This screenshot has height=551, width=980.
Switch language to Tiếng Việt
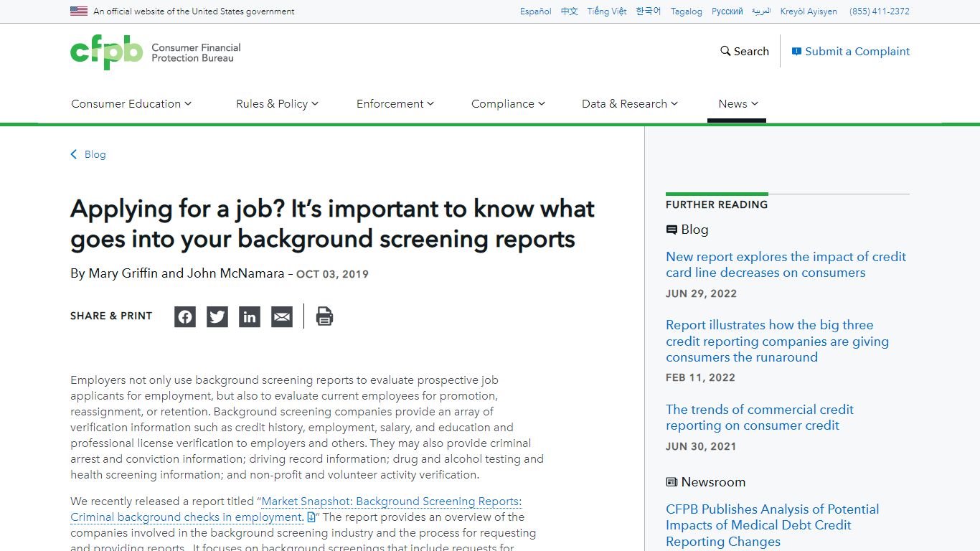607,11
